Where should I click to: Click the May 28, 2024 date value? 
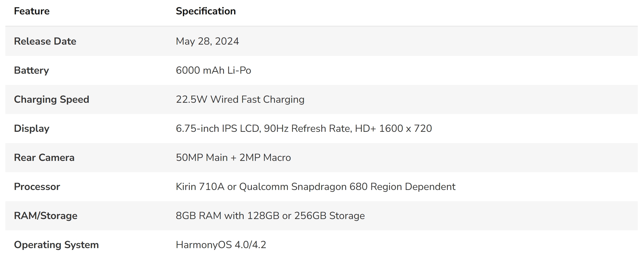pos(207,41)
